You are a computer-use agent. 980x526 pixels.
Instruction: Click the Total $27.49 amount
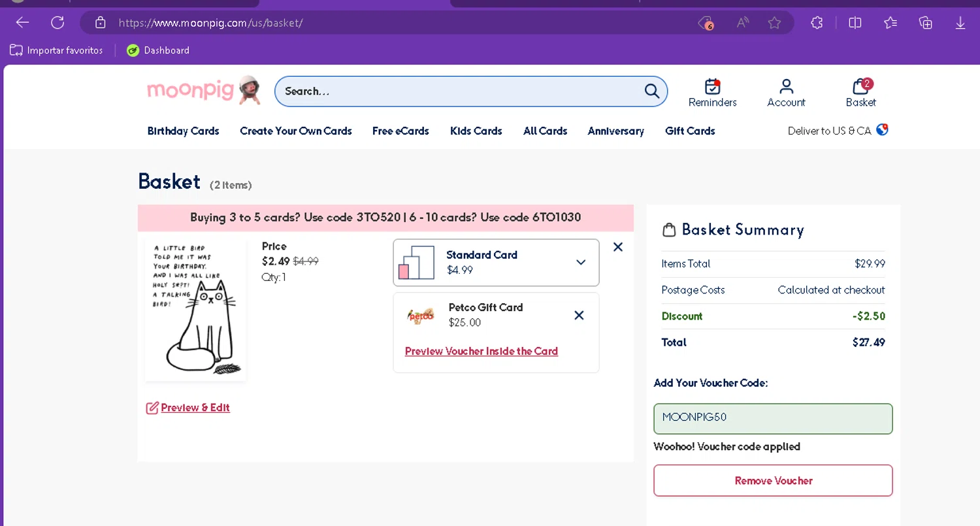pos(868,342)
